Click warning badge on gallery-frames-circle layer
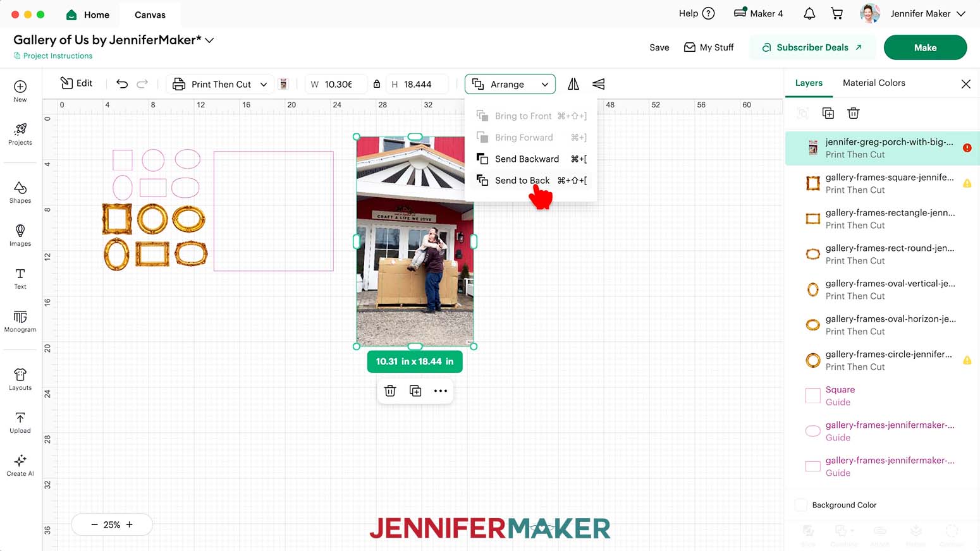 click(967, 360)
